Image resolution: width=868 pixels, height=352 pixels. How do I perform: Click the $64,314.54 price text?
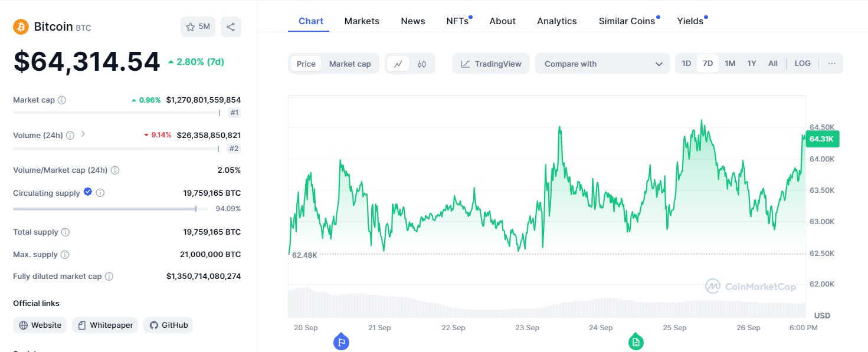(87, 62)
